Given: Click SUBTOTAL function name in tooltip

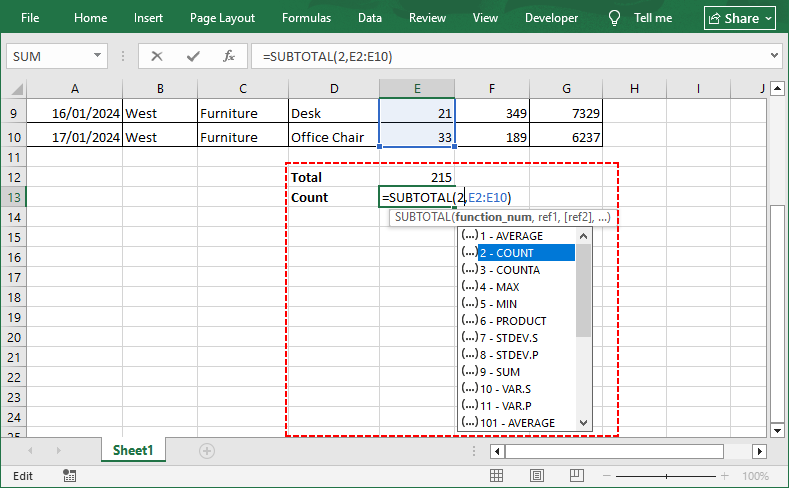Looking at the screenshot, I should (423, 217).
